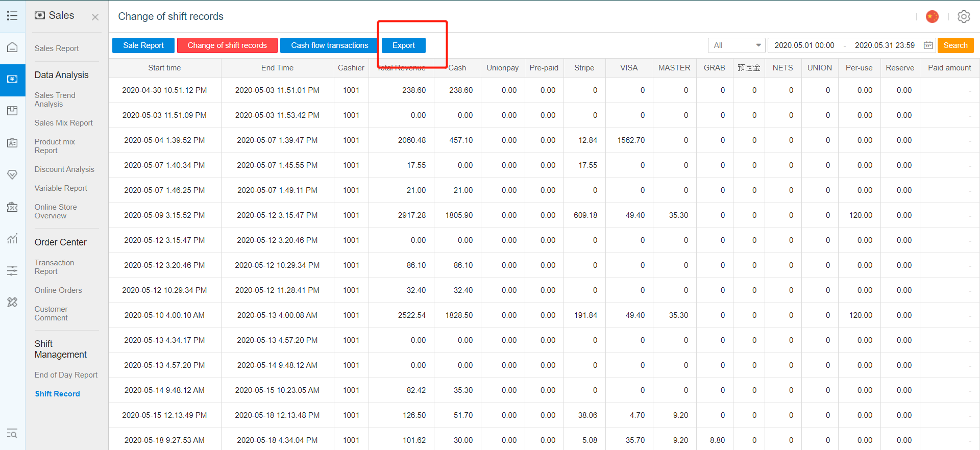Viewport: 980px width, 450px height.
Task: Open the crossed tools icon in the rail
Action: (x=12, y=302)
